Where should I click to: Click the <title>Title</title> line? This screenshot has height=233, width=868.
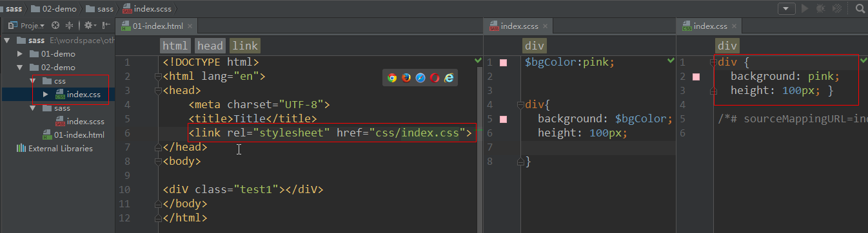click(253, 119)
